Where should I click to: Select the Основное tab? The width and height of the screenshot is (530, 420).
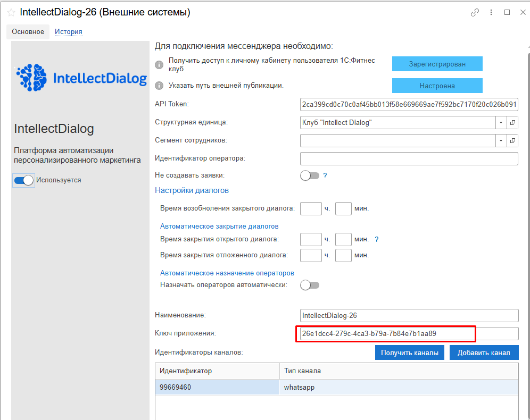coord(28,32)
